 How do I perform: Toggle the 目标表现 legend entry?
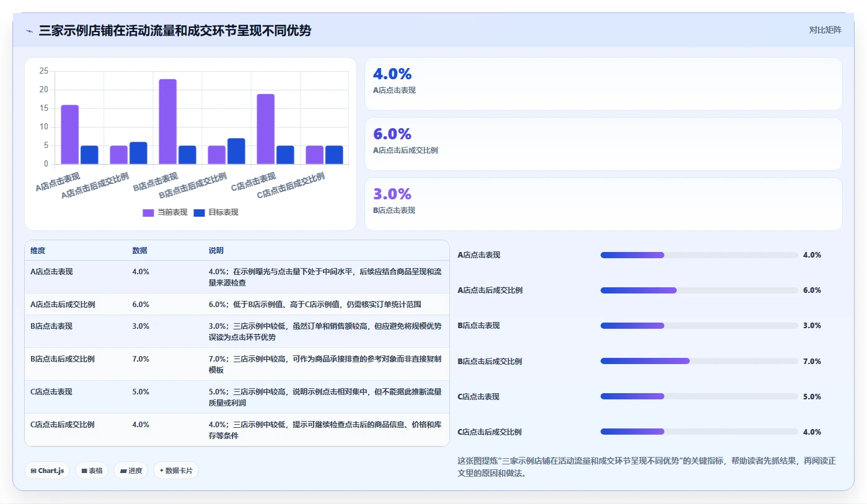[216, 212]
